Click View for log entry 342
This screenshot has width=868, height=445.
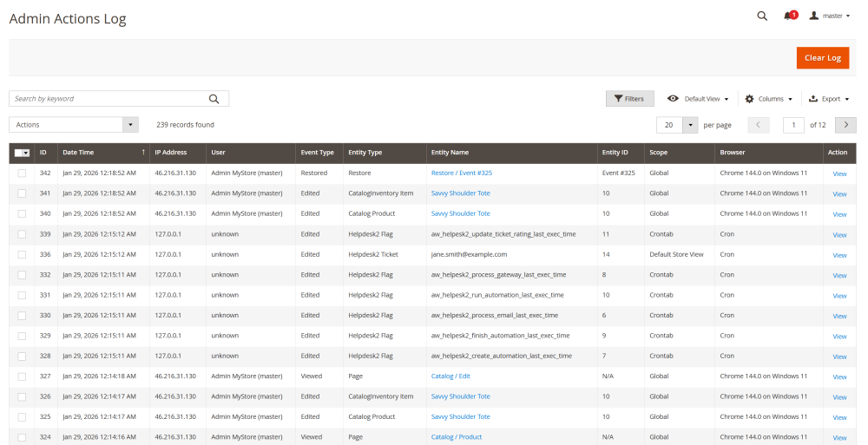pyautogui.click(x=839, y=173)
